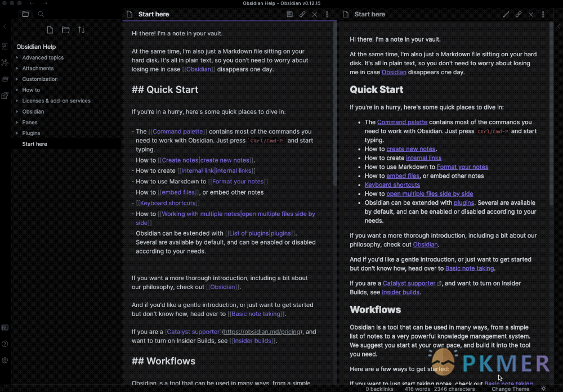This screenshot has width=563, height=392.
Task: Click file icon in right pane title
Action: tap(346, 15)
